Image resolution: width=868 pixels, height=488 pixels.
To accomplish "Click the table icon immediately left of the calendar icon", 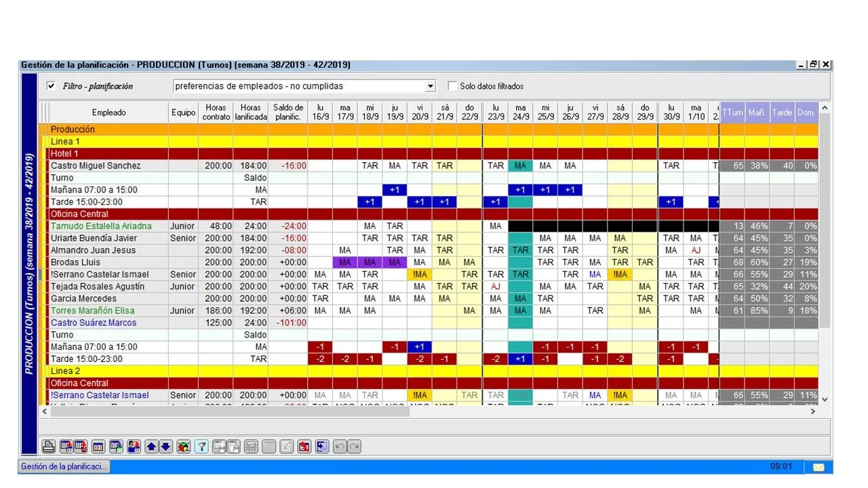I will click(81, 447).
